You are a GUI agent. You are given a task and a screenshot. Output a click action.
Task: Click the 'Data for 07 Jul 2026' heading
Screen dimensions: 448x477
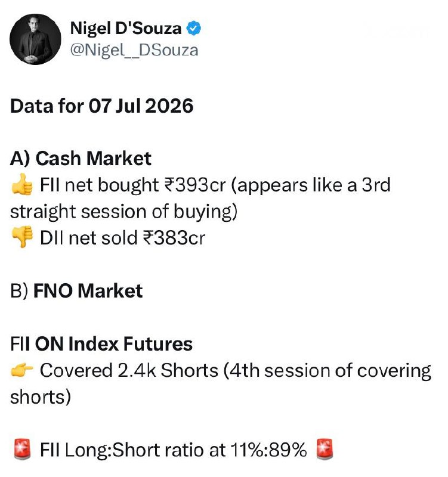(x=101, y=106)
